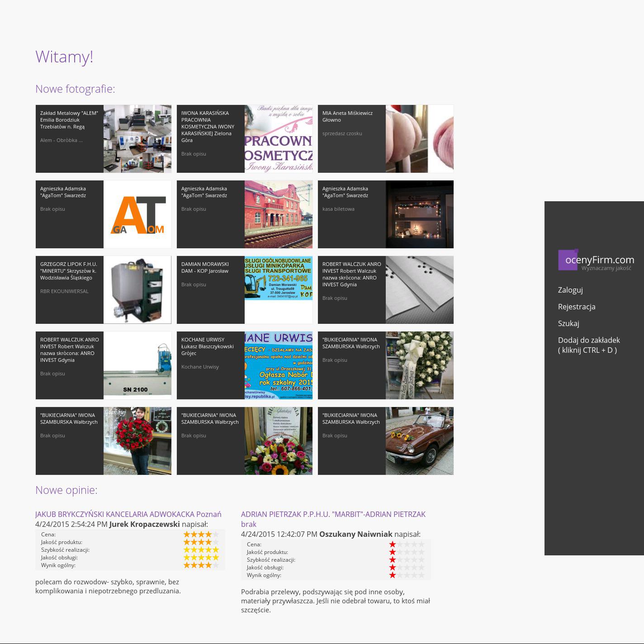Click the 'Nowe fotografie:' section heading
The height and width of the screenshot is (644, 644).
(x=75, y=89)
